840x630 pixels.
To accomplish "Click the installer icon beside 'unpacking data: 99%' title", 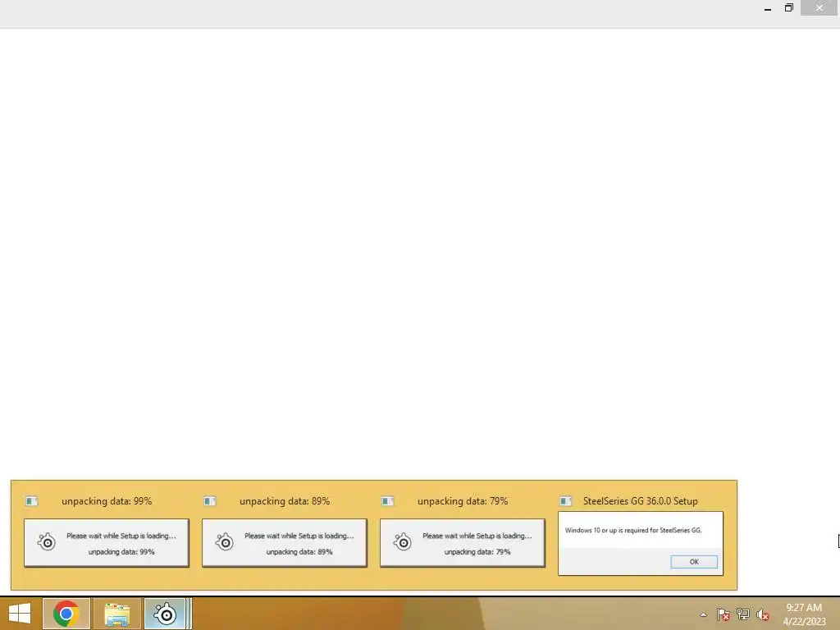I will click(32, 501).
